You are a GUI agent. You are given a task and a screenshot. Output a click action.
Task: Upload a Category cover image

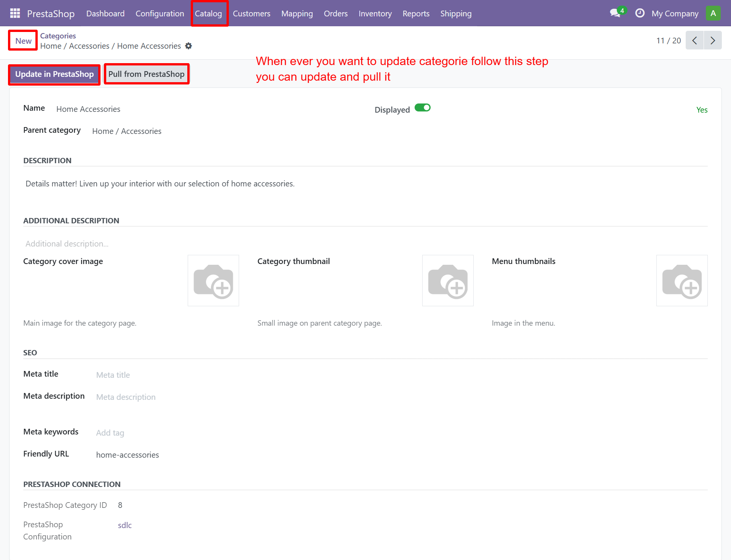tap(213, 281)
